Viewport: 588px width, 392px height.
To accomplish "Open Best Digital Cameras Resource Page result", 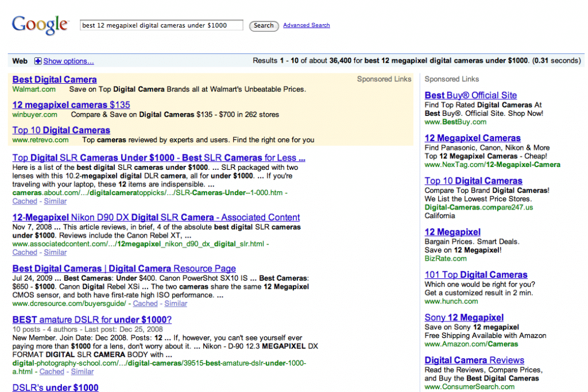I will coord(124,269).
